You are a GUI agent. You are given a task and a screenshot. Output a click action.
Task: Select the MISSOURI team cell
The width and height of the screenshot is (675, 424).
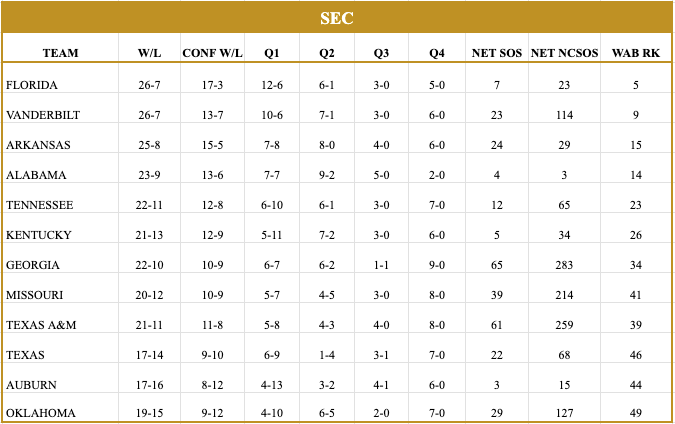pyautogui.click(x=36, y=295)
